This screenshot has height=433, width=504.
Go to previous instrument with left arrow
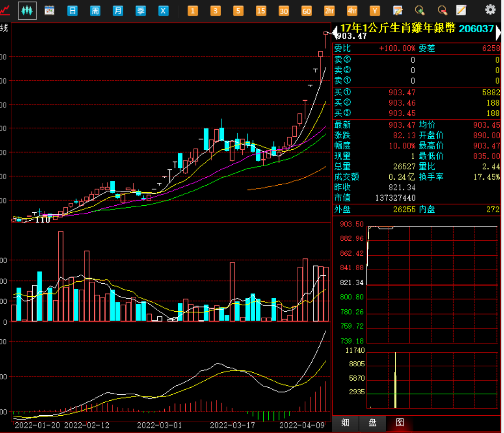pos(335,33)
